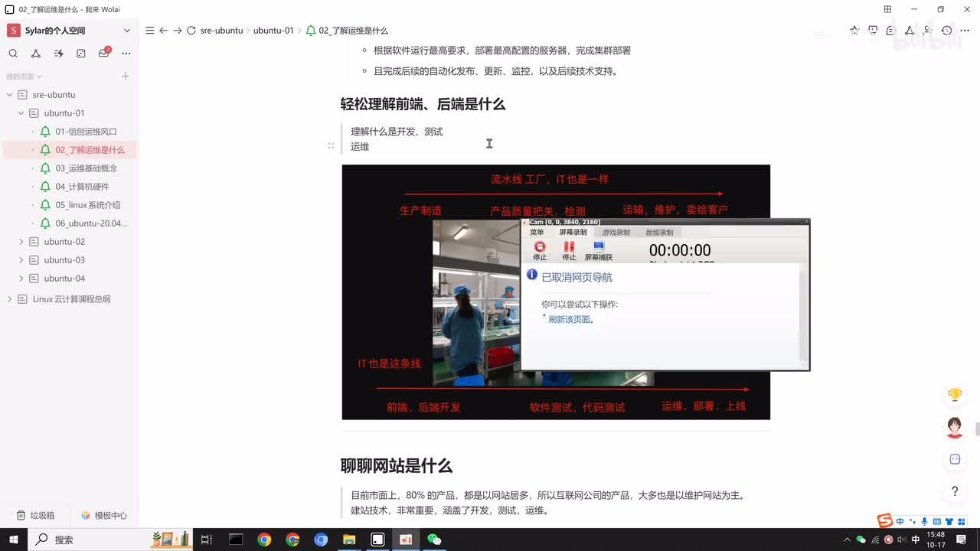Go to breadcrumb sre-ubuntu
The image size is (980, 551).
point(221,31)
